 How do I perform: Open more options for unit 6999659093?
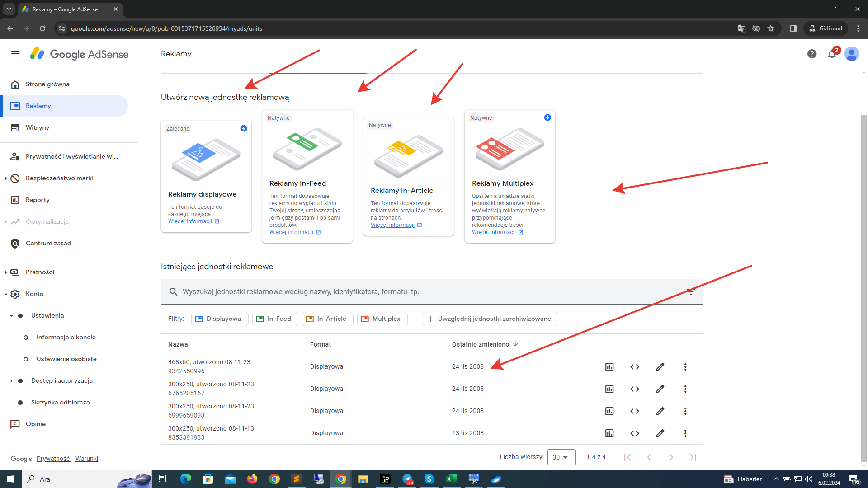coord(685,411)
